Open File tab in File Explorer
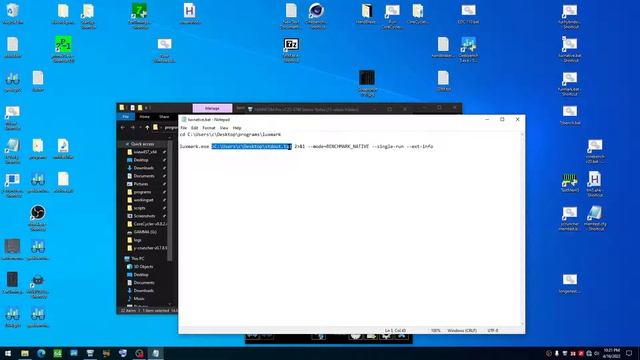 click(126, 117)
